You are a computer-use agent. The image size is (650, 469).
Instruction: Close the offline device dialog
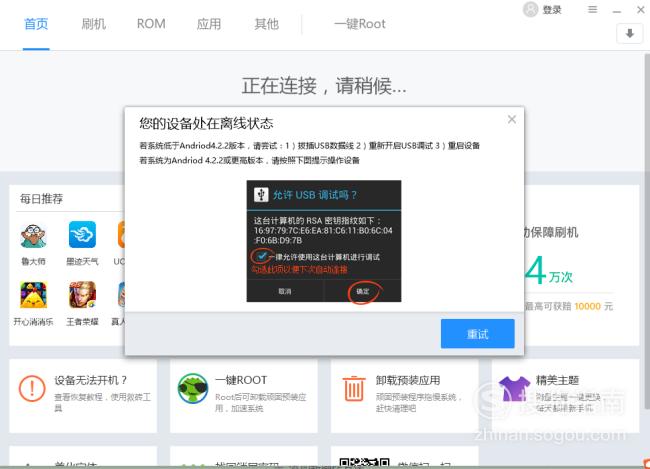(512, 119)
